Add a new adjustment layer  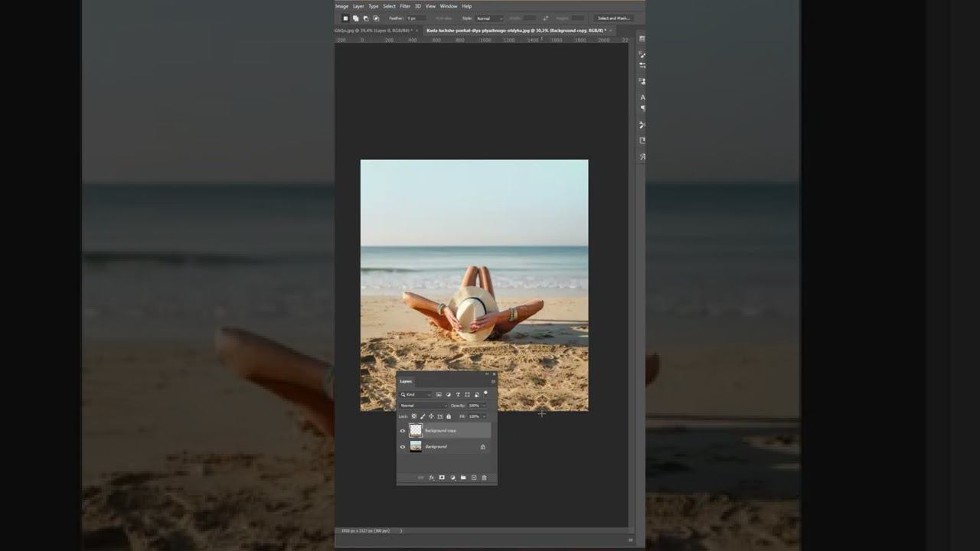pos(452,478)
